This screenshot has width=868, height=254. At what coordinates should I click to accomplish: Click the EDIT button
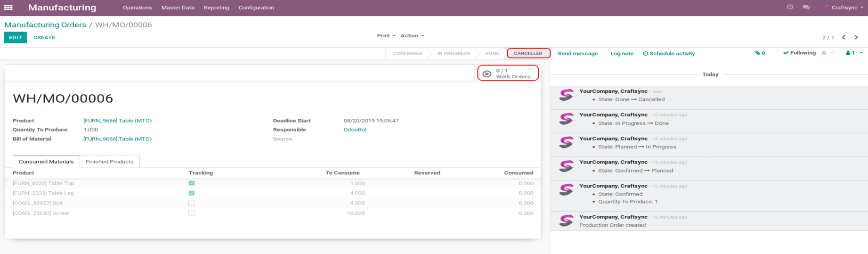pos(16,37)
